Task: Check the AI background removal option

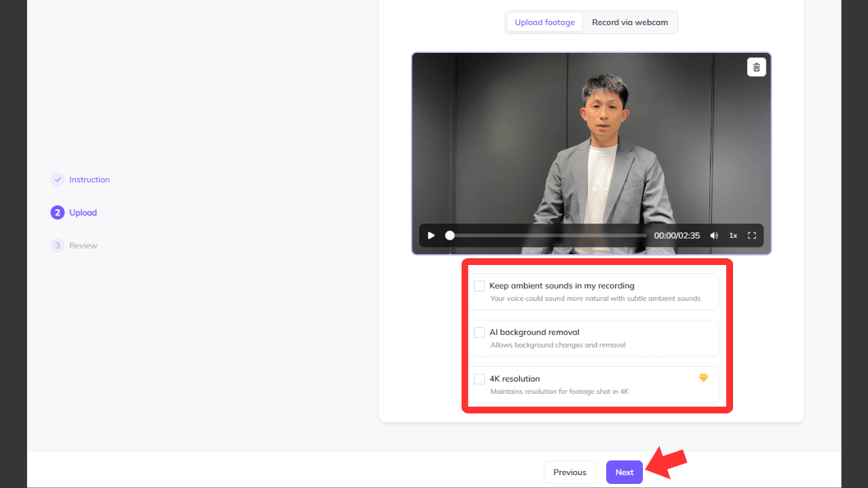Action: pyautogui.click(x=479, y=333)
